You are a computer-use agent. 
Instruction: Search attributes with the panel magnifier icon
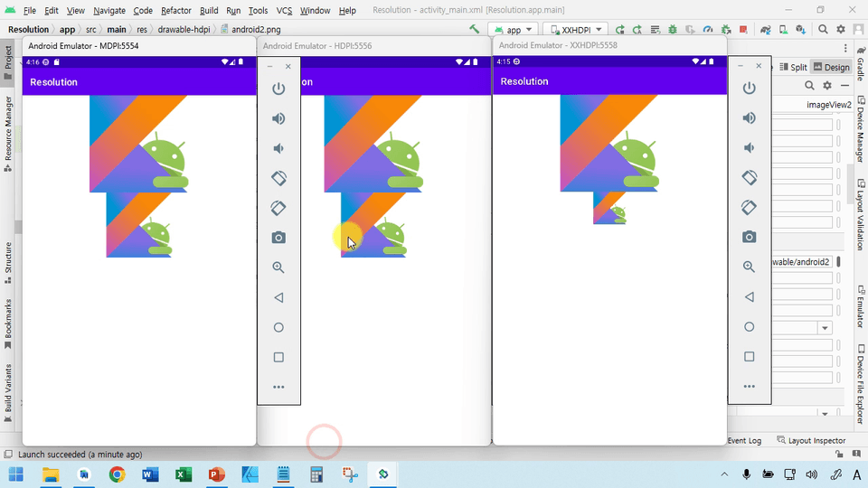click(x=809, y=85)
